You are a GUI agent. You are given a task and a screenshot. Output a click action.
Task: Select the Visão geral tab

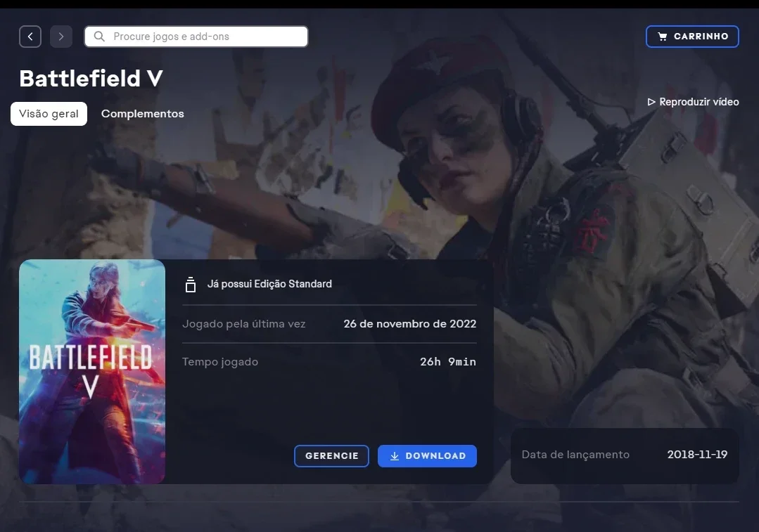pyautogui.click(x=49, y=114)
